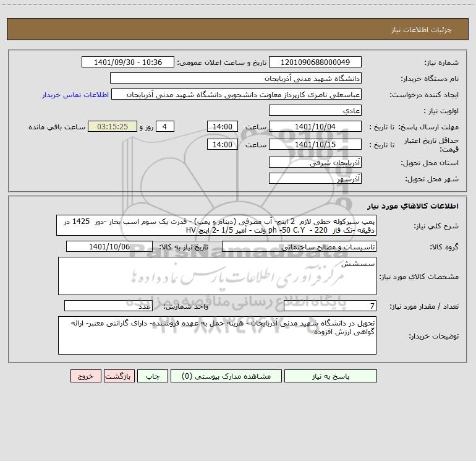The image size is (476, 461).
Task: Click the response deadline 14:00 time field
Action: [x=222, y=126]
